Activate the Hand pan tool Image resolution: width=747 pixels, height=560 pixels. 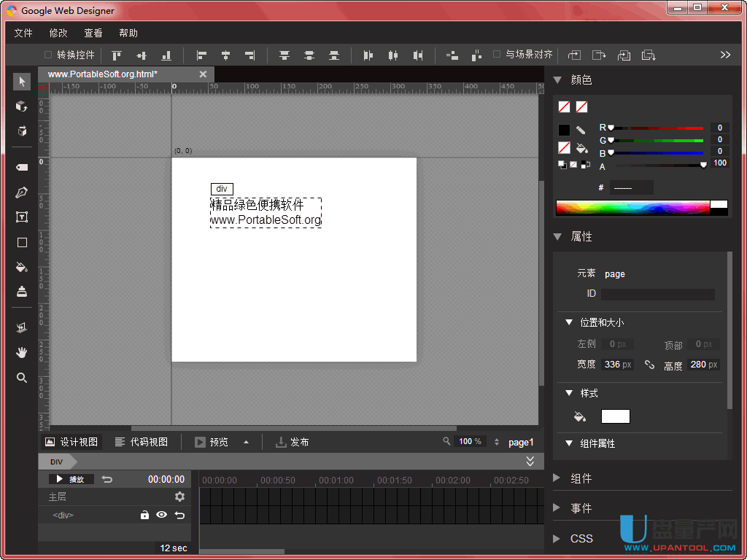click(x=22, y=353)
